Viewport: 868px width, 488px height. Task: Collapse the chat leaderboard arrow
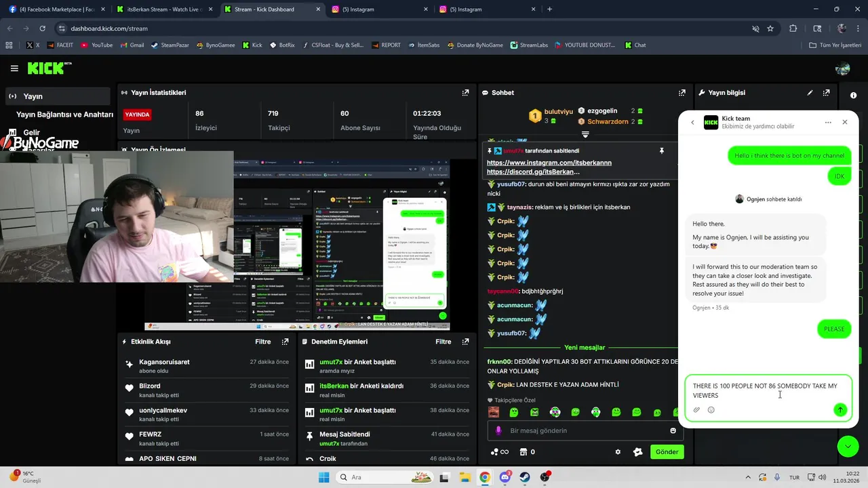point(585,134)
